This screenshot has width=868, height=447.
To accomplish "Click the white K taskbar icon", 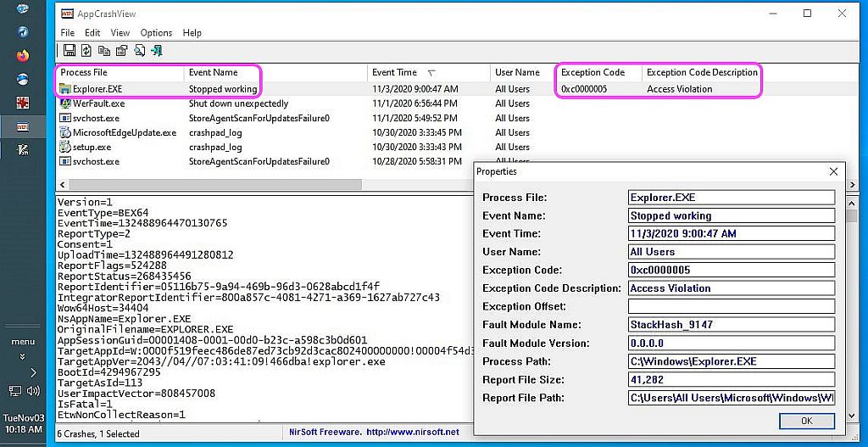I will point(23,149).
